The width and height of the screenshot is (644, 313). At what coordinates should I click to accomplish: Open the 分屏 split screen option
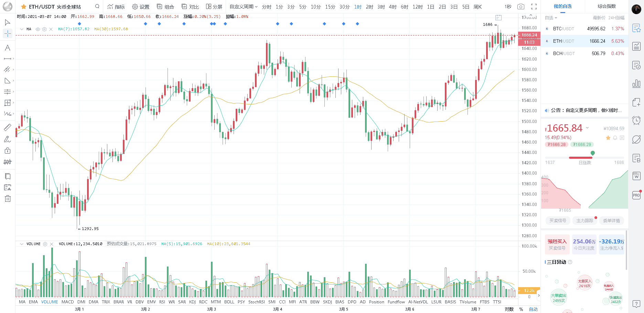214,7
